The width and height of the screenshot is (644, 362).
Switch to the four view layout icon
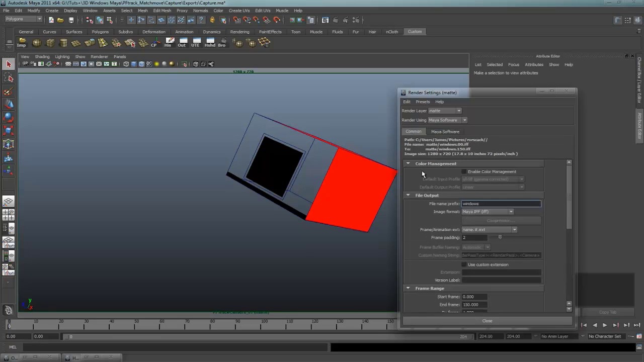(9, 215)
